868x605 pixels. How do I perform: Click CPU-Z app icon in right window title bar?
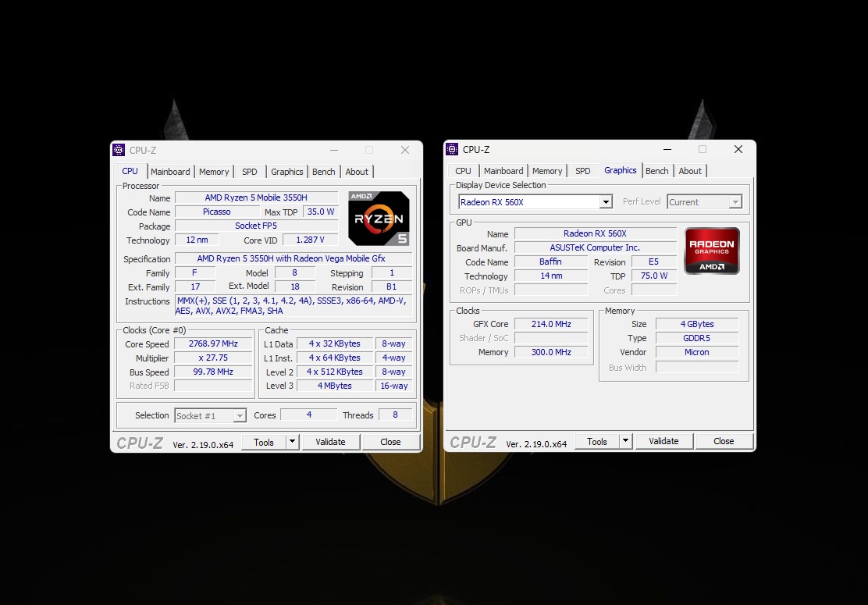pyautogui.click(x=452, y=149)
